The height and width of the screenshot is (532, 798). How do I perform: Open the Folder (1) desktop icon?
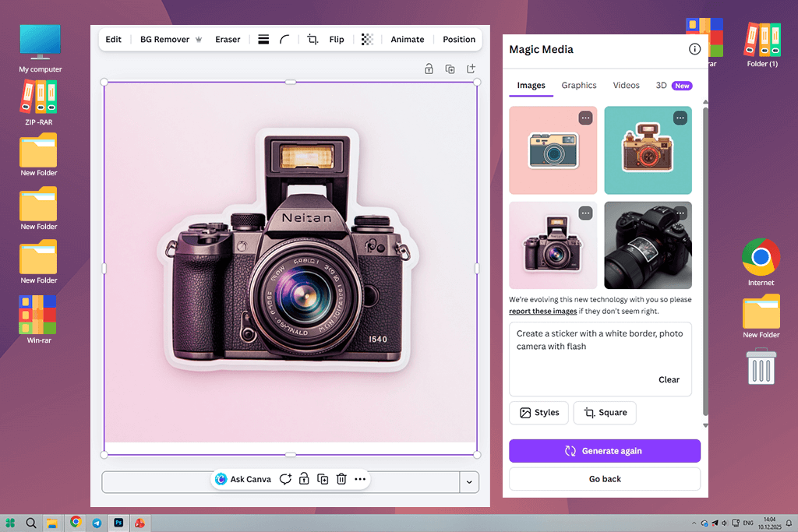pos(762,44)
